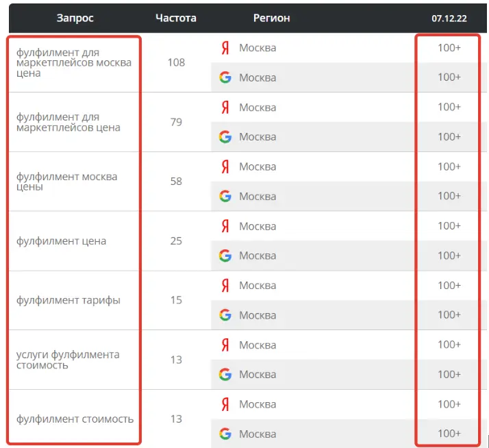Click Yandex icon in 'фулфилмент тарифы' row
The image size is (489, 448).
pos(225,285)
